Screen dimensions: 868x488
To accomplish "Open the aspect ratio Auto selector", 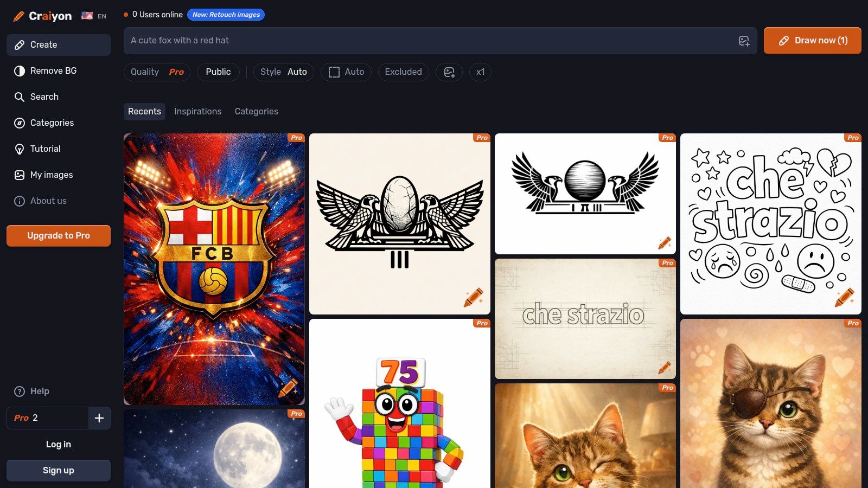I will tap(346, 72).
